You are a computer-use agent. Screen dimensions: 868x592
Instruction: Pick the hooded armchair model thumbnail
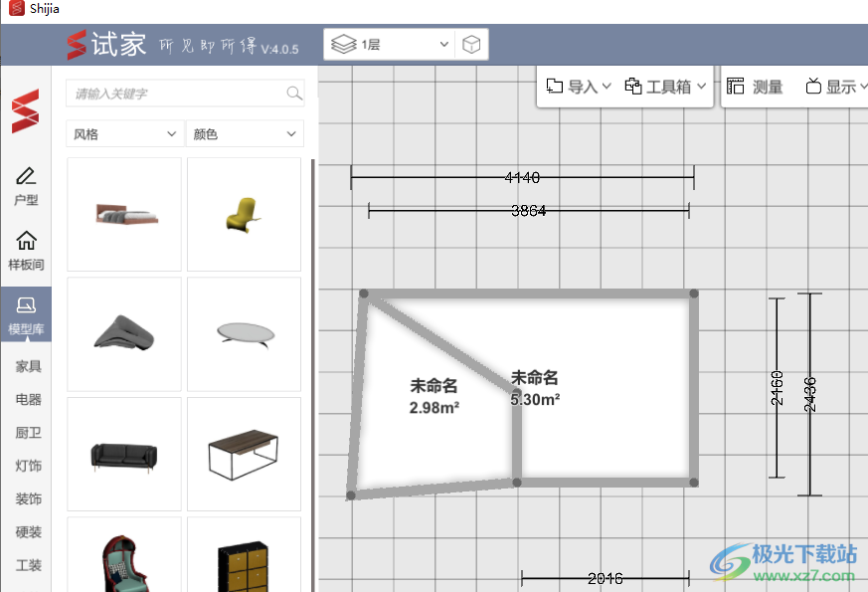(x=124, y=555)
